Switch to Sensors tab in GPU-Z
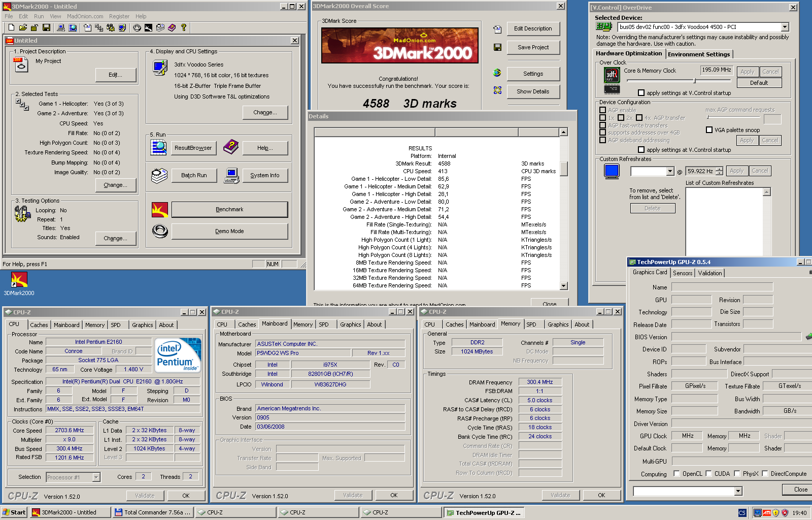The width and height of the screenshot is (812, 520). (x=683, y=273)
